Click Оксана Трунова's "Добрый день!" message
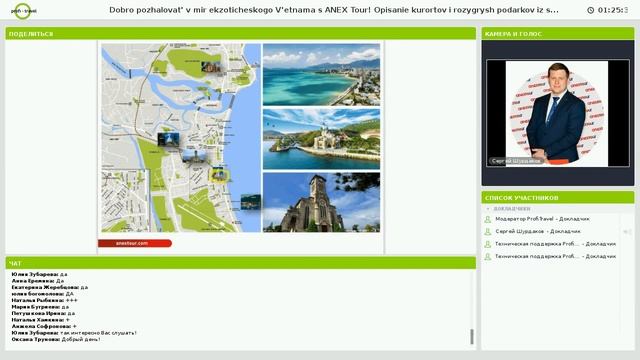This screenshot has height=360, width=640. (x=56, y=339)
